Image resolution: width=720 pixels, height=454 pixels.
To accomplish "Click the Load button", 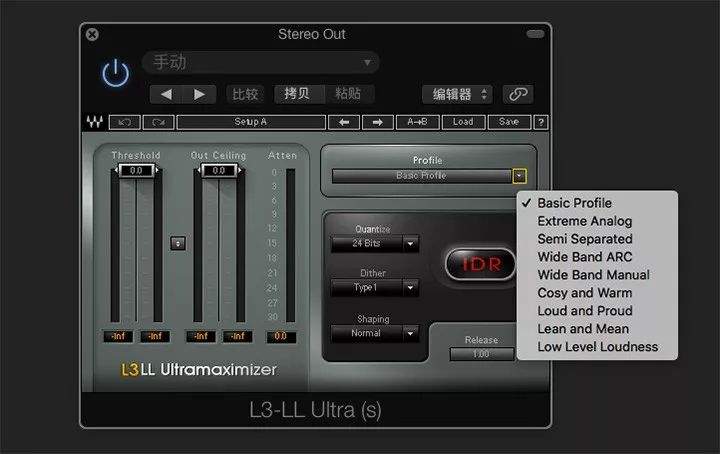I will tap(463, 122).
